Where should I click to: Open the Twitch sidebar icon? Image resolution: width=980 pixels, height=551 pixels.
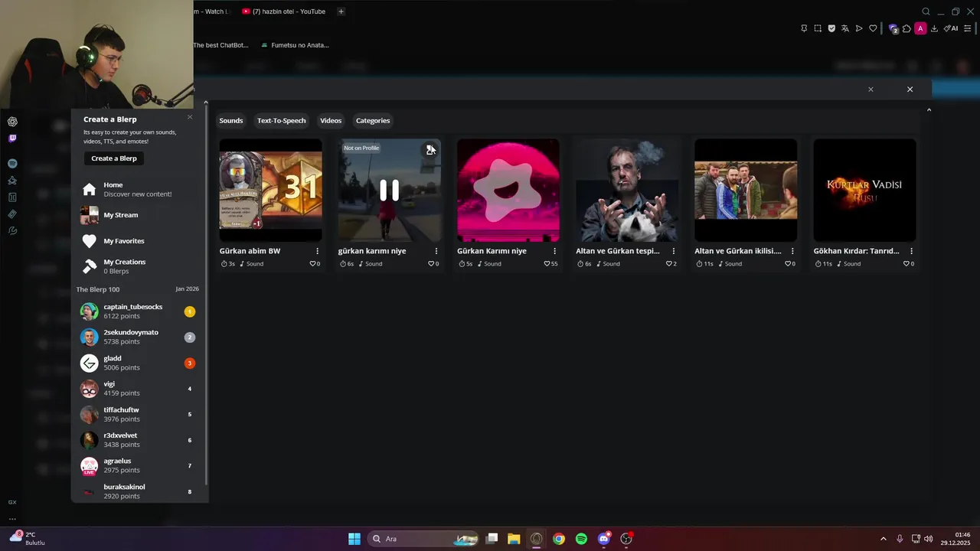pos(12,139)
